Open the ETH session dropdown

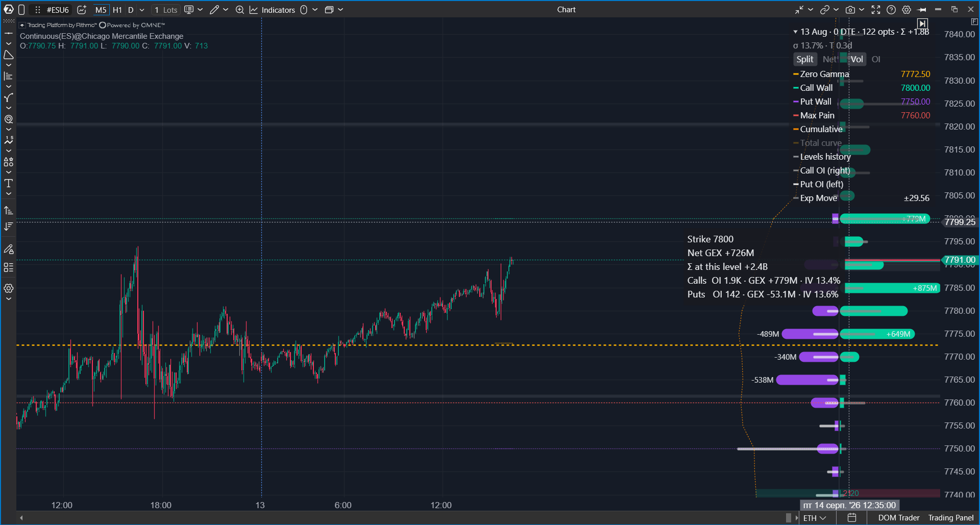815,518
